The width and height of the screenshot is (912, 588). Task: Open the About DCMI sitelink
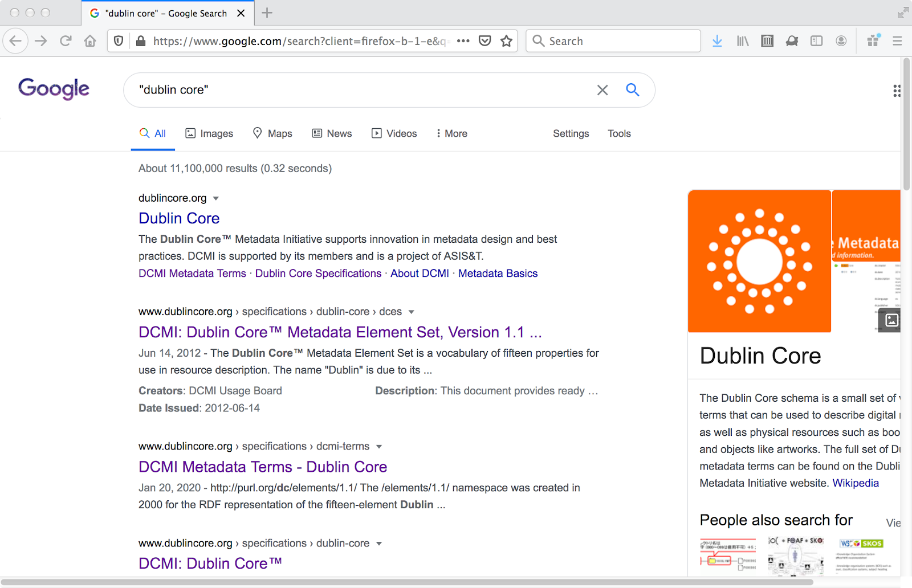pos(420,273)
